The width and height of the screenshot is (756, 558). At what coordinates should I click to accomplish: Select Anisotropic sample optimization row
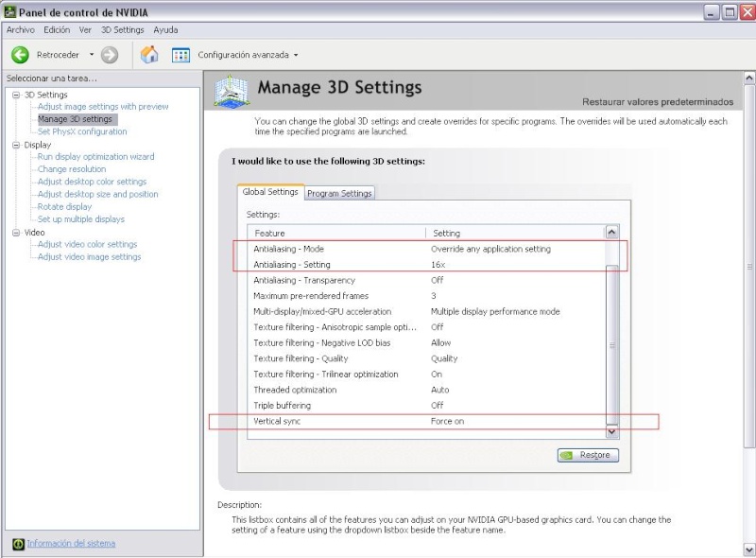tap(427, 327)
